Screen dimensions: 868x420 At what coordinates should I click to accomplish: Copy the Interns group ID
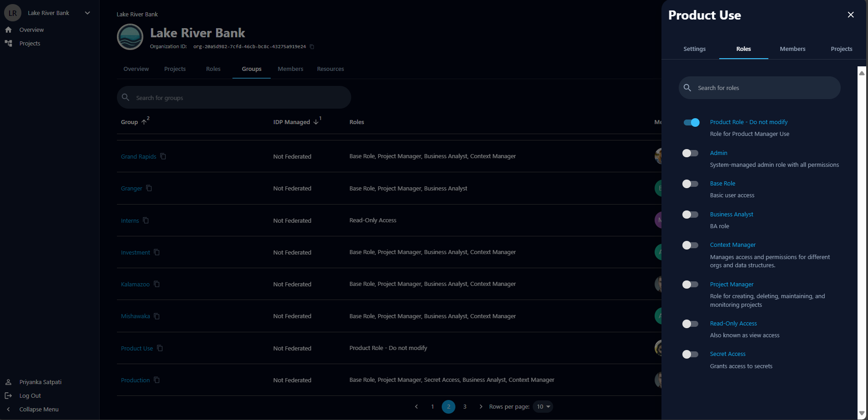146,220
